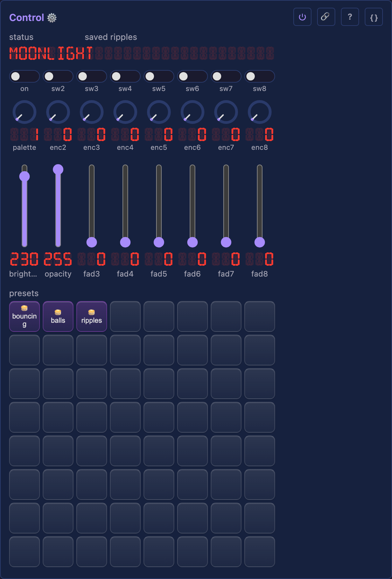Click the palette encoder knob
Viewport: 392px width, 579px height.
[24, 112]
